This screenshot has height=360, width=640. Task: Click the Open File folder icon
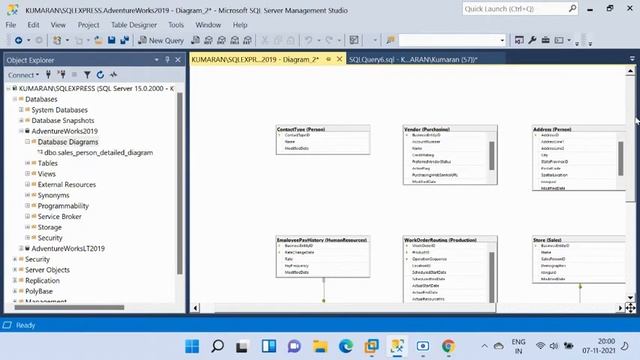point(98,40)
